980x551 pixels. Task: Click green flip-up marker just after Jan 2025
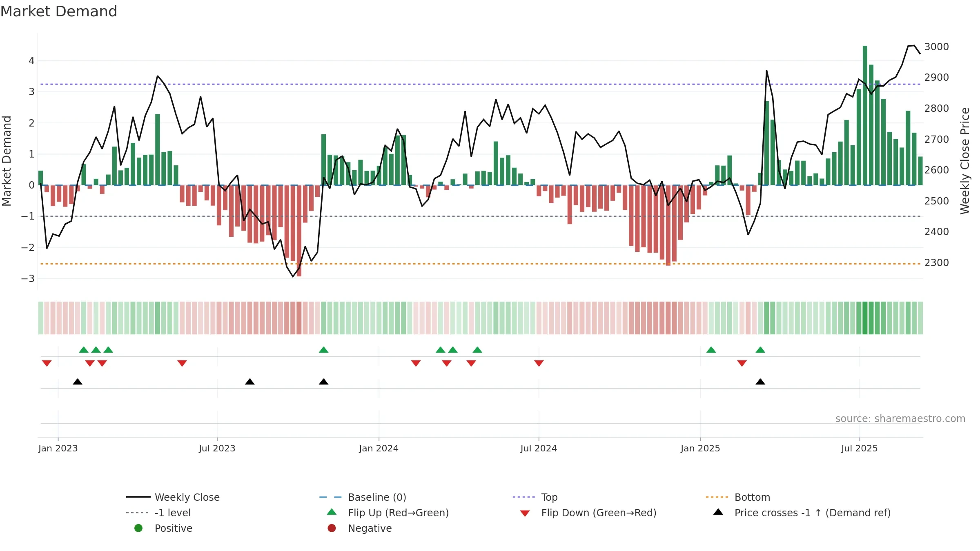711,350
